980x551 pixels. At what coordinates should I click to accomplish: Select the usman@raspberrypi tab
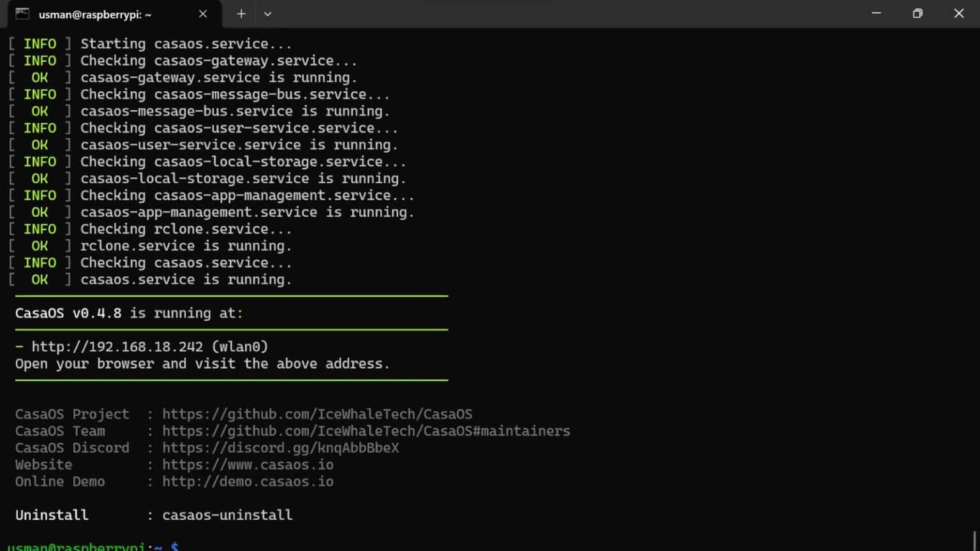96,14
